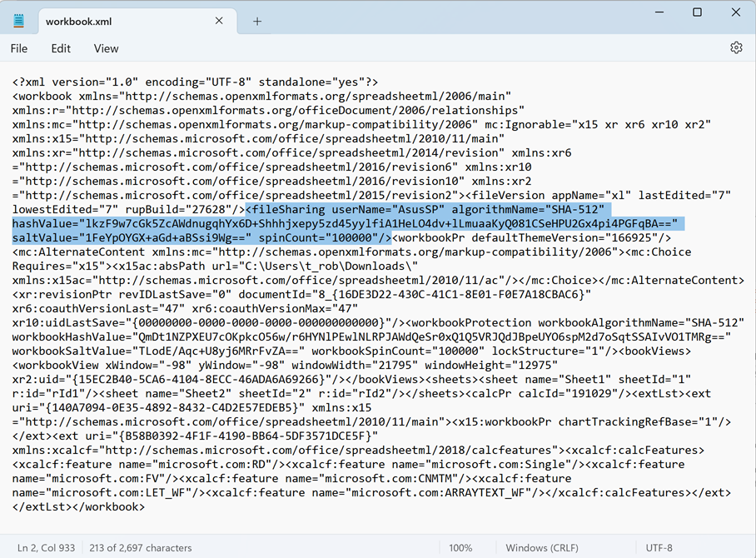Click the 213 of 2,697 characters counter
This screenshot has width=756, height=558.
(141, 548)
